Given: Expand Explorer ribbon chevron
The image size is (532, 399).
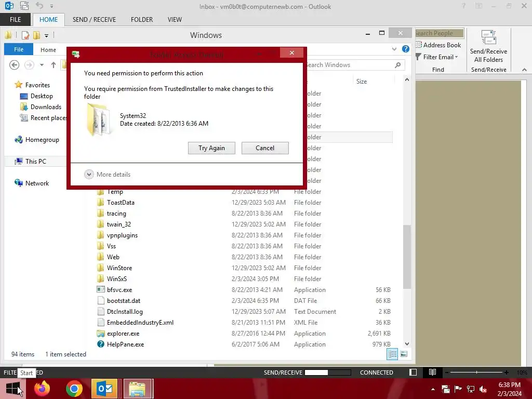Looking at the screenshot, I should pos(394,49).
